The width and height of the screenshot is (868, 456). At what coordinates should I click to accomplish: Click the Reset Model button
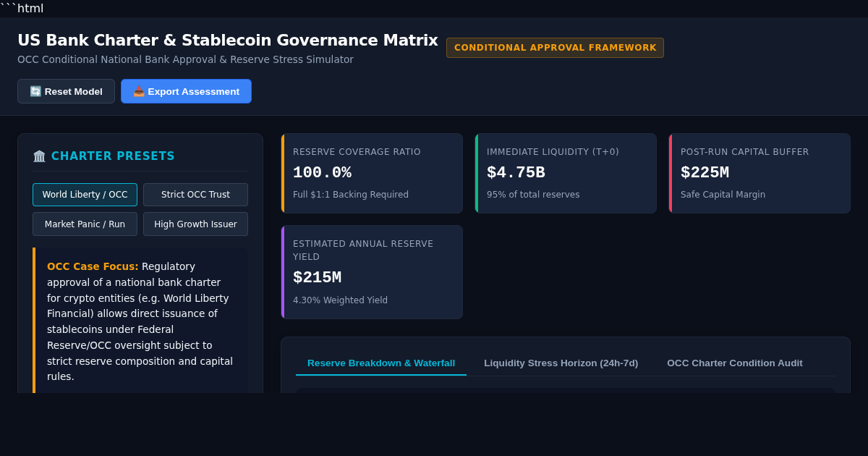66,91
